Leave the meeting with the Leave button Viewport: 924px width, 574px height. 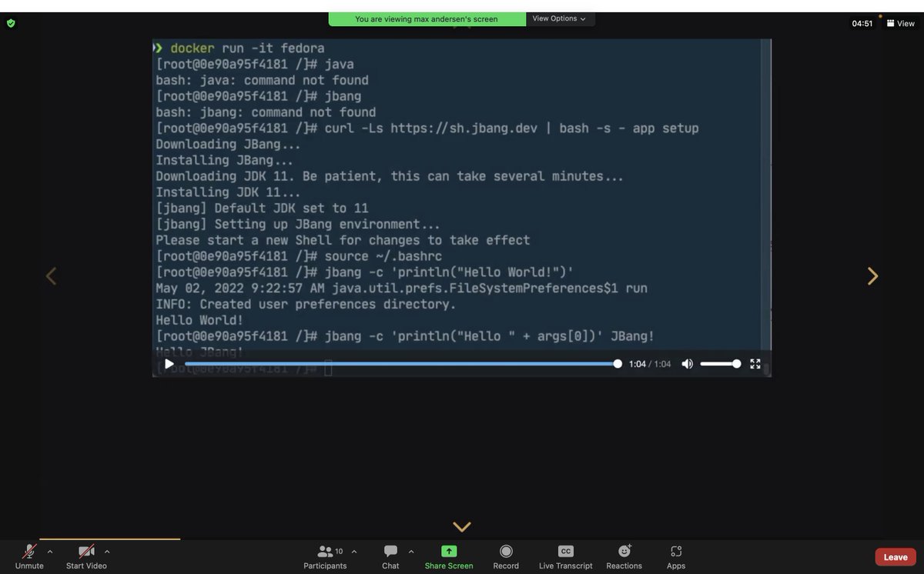pos(896,557)
